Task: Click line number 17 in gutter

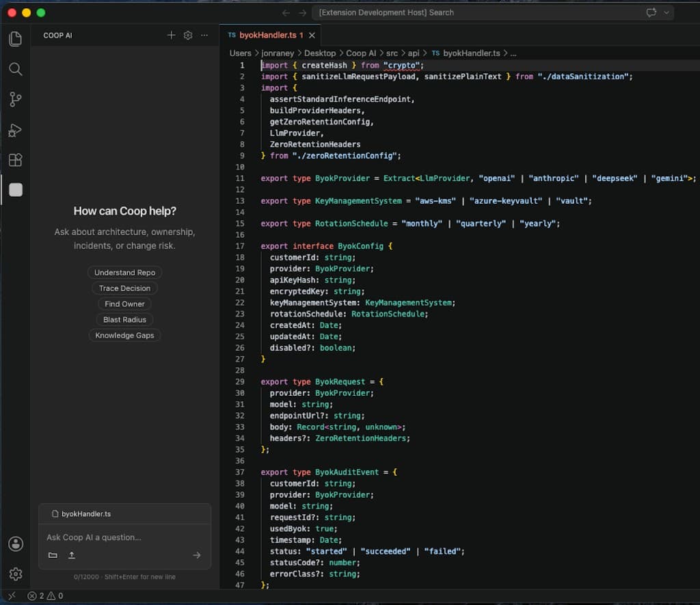Action: tap(240, 246)
